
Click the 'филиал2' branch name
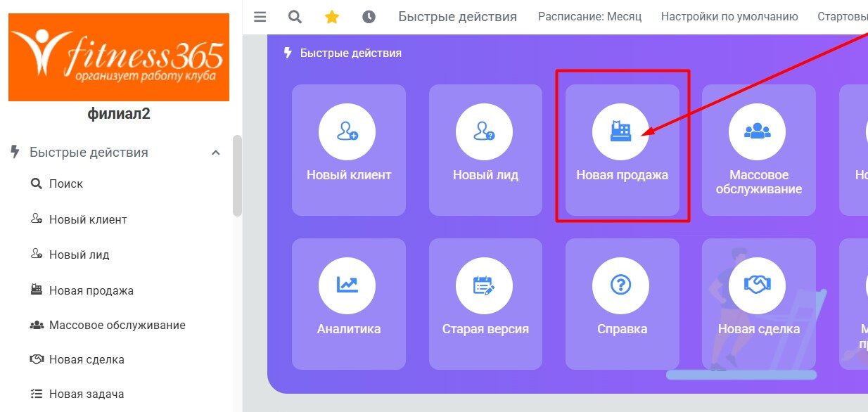(x=119, y=114)
